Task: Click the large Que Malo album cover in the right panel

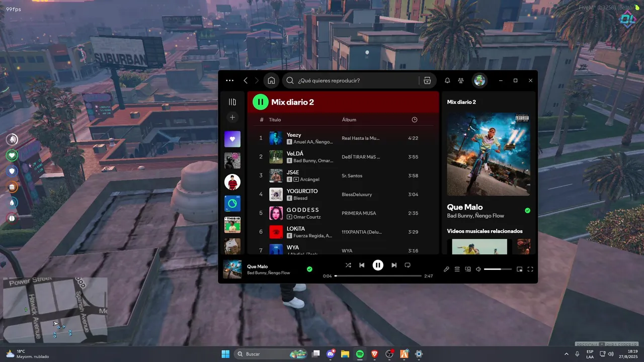Action: coord(489,154)
